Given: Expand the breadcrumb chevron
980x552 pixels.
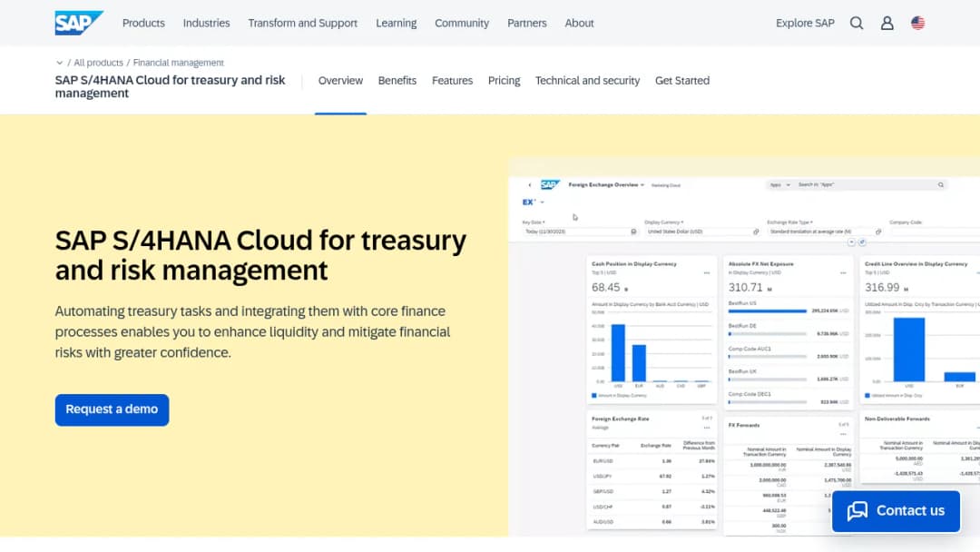Looking at the screenshot, I should pyautogui.click(x=59, y=63).
